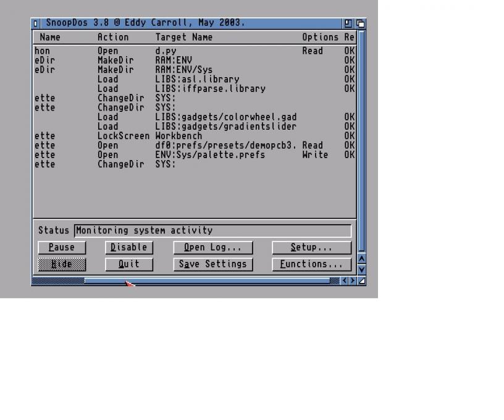Click the zoom gadget in title bar
504x420 pixels.
349,23
